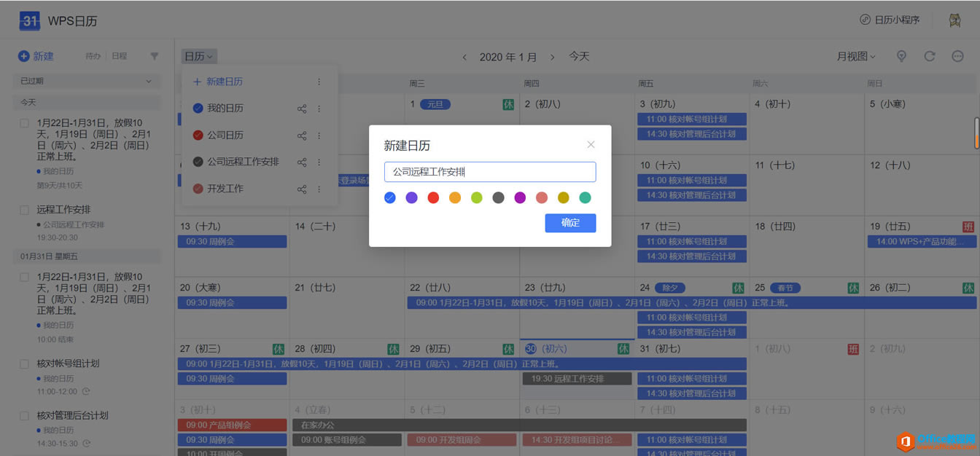Screen dimensions: 980x456
Task: Click the vertical scrollbar thumb
Action: pos(976,133)
